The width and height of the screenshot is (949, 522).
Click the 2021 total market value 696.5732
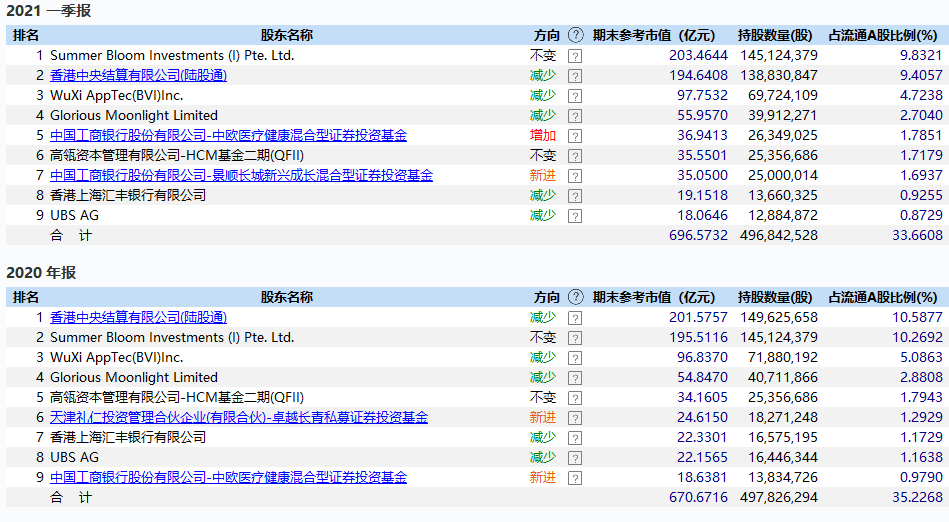(698, 235)
